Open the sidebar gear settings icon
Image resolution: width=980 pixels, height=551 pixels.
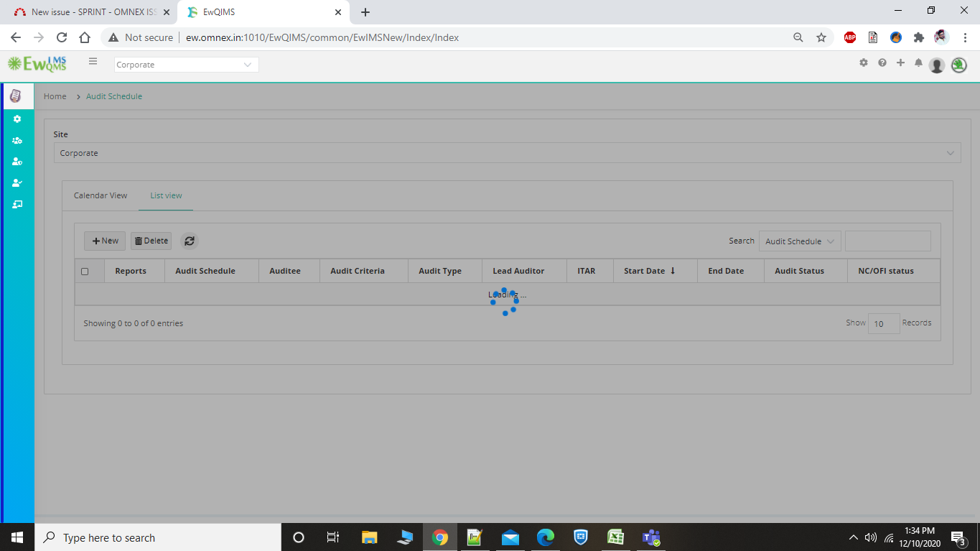[x=17, y=119]
